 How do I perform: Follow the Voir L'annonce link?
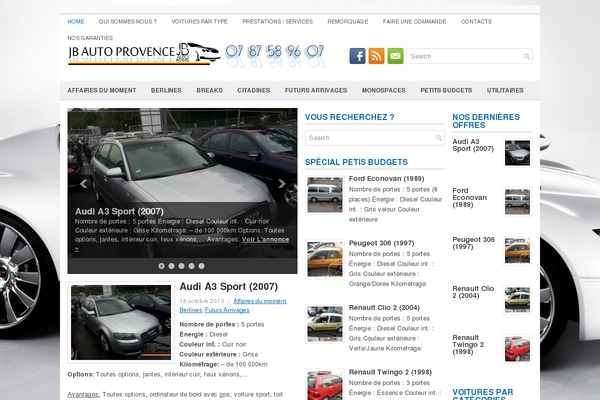click(x=265, y=240)
